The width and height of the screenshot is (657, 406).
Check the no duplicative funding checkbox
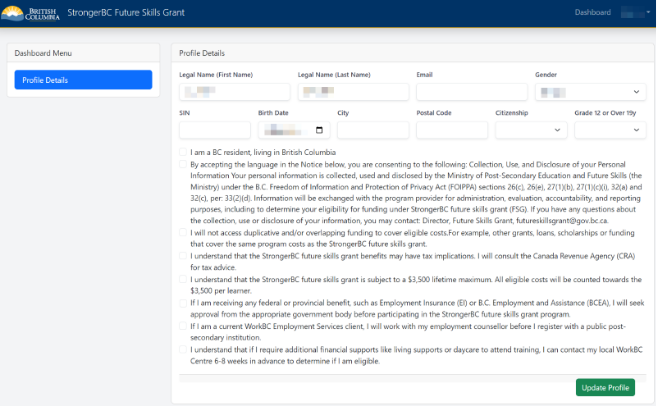[x=183, y=232]
